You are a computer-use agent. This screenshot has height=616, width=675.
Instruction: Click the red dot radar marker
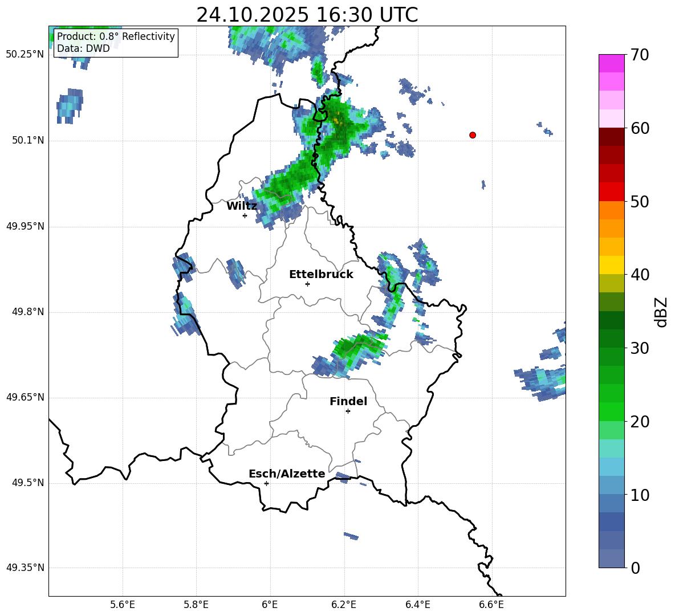(473, 135)
